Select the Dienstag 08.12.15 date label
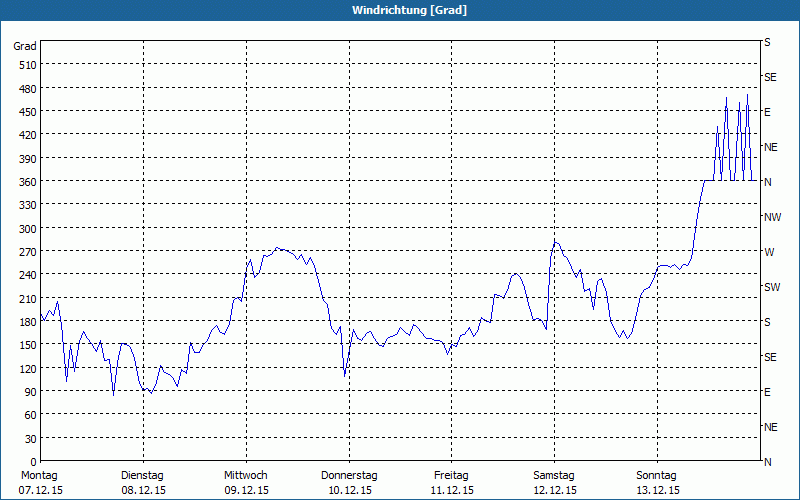 pyautogui.click(x=142, y=483)
